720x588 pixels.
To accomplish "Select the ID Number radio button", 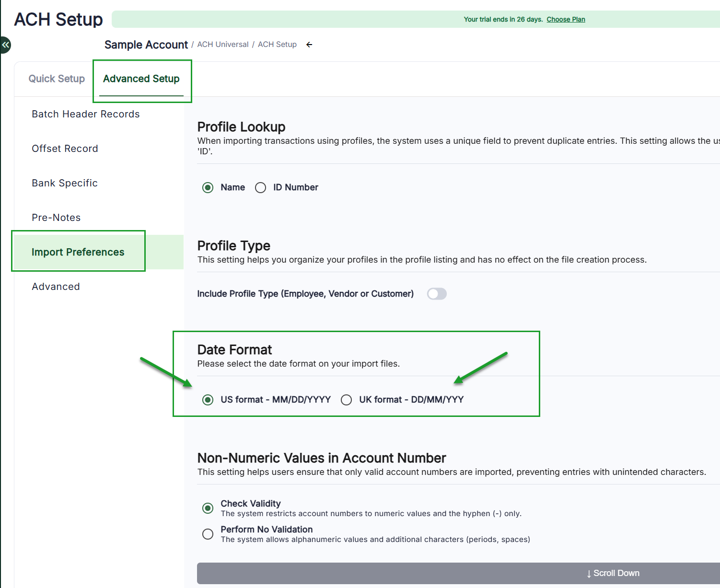I will click(260, 187).
